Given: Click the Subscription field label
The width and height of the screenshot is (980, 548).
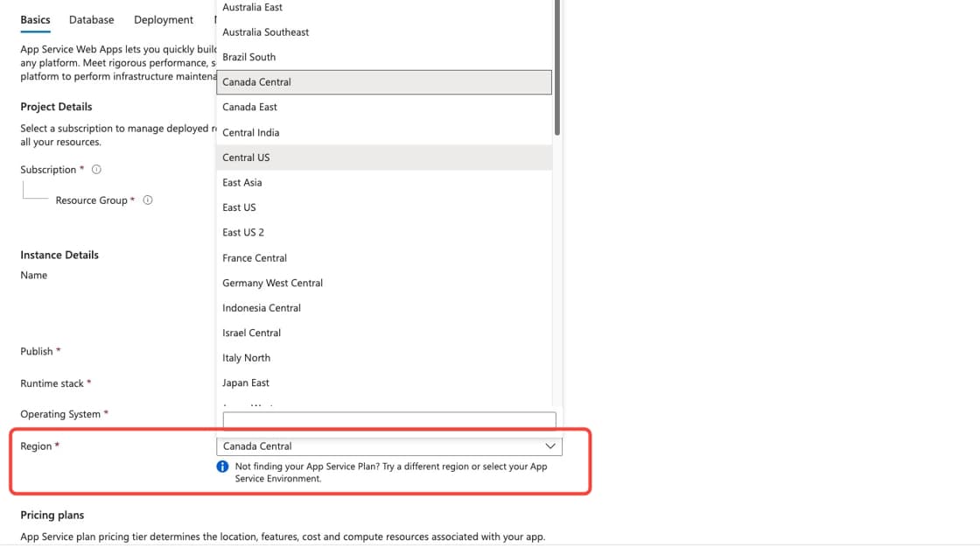Looking at the screenshot, I should coord(48,170).
